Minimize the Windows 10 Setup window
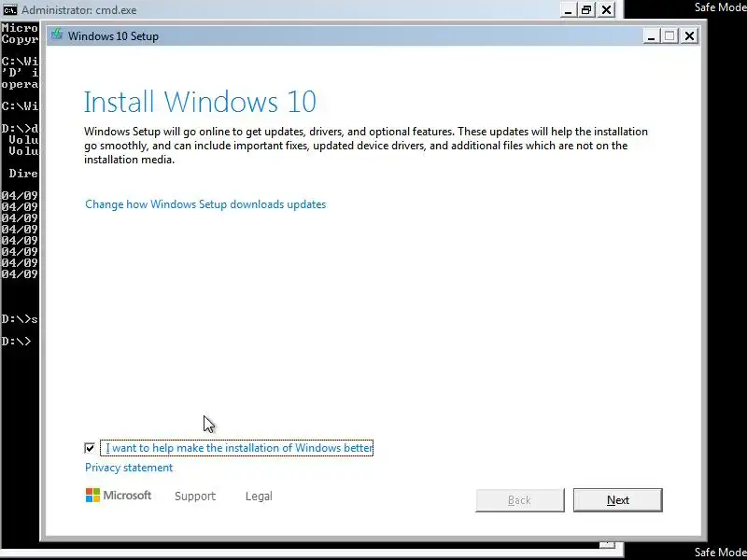 (651, 36)
